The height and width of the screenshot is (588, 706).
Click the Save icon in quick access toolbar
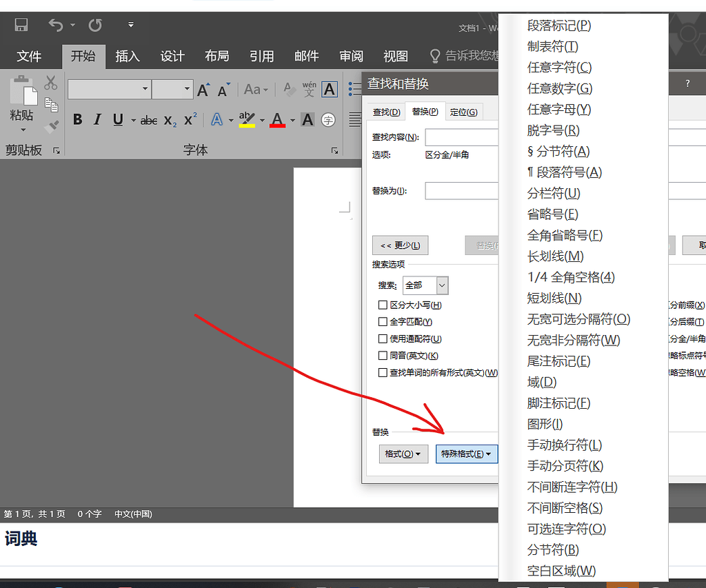21,26
